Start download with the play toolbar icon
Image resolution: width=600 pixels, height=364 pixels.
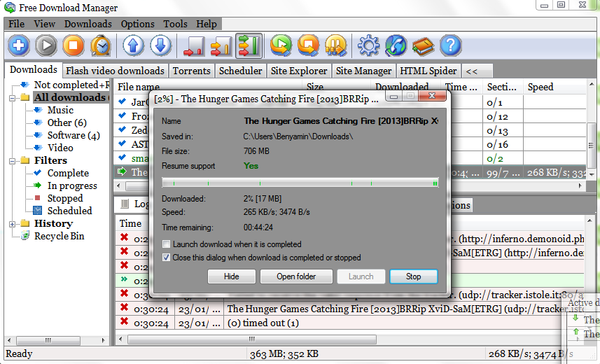46,45
